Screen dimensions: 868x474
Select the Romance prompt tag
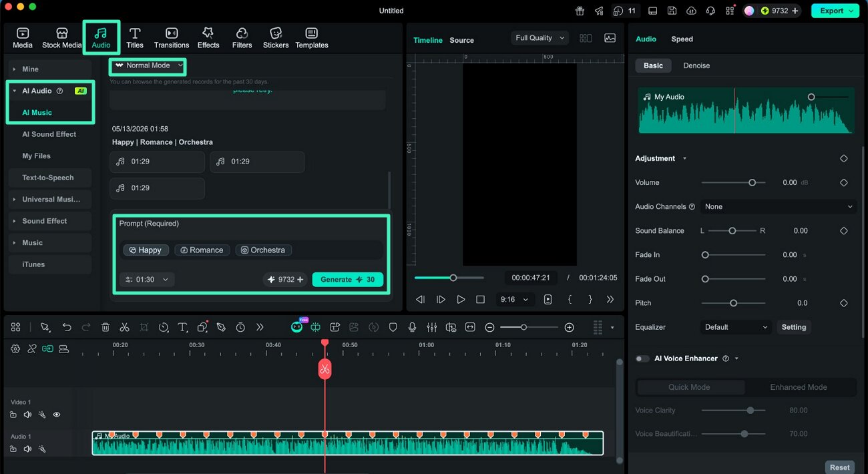coord(202,250)
